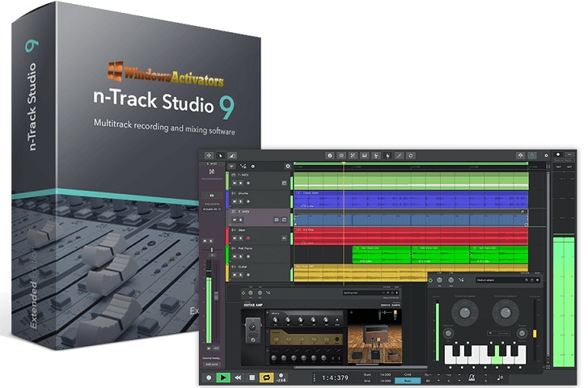Open the top-right settings gear icon
Image resolution: width=588 pixels, height=388 pixels.
coord(547,155)
